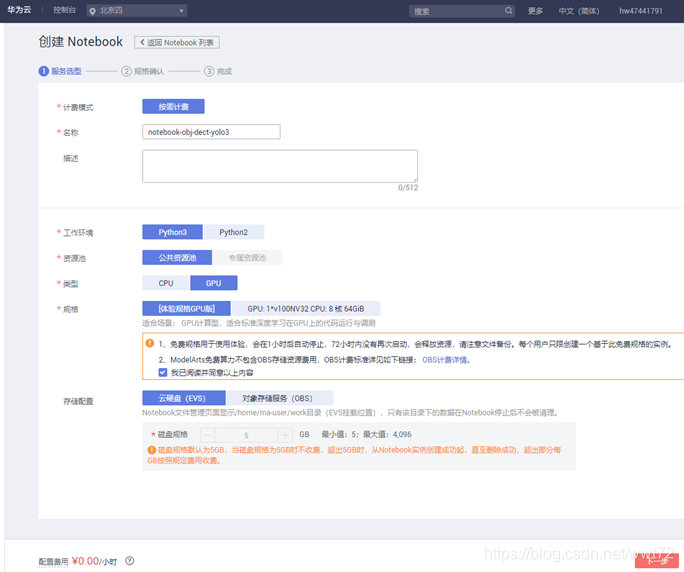The image size is (684, 572).
Task: Open the 北京四 region dropdown
Action: click(x=137, y=11)
